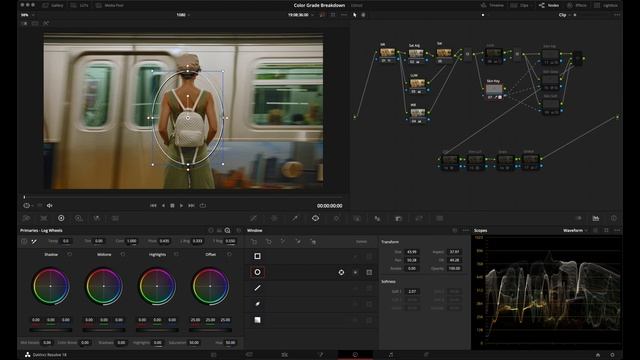Open the LUTs panel
The width and height of the screenshot is (640, 360).
80,5
